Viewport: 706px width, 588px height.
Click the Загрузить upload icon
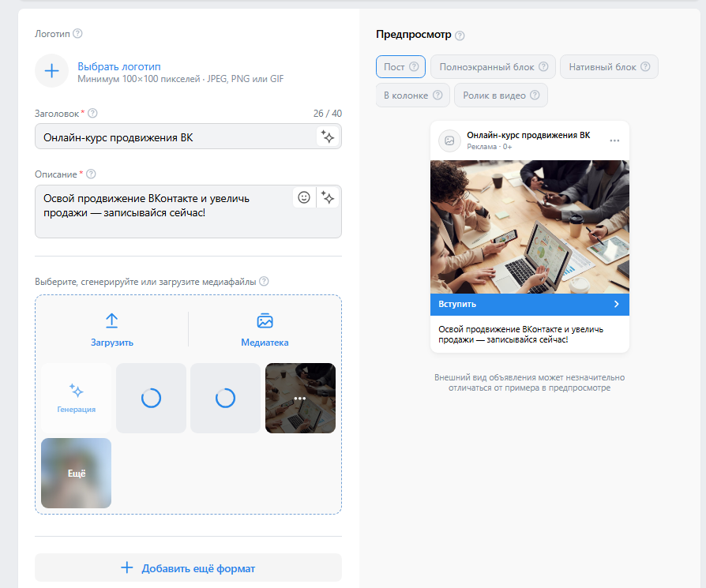(111, 320)
